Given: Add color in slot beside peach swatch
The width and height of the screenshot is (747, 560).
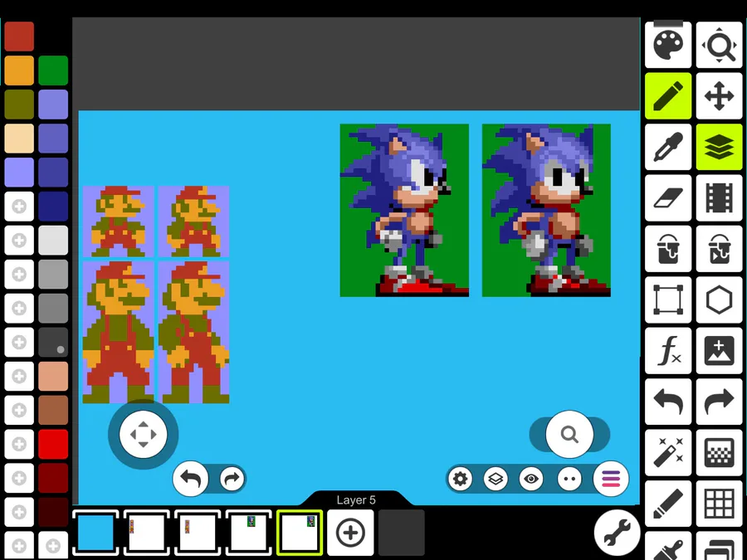Looking at the screenshot, I should tap(19, 376).
